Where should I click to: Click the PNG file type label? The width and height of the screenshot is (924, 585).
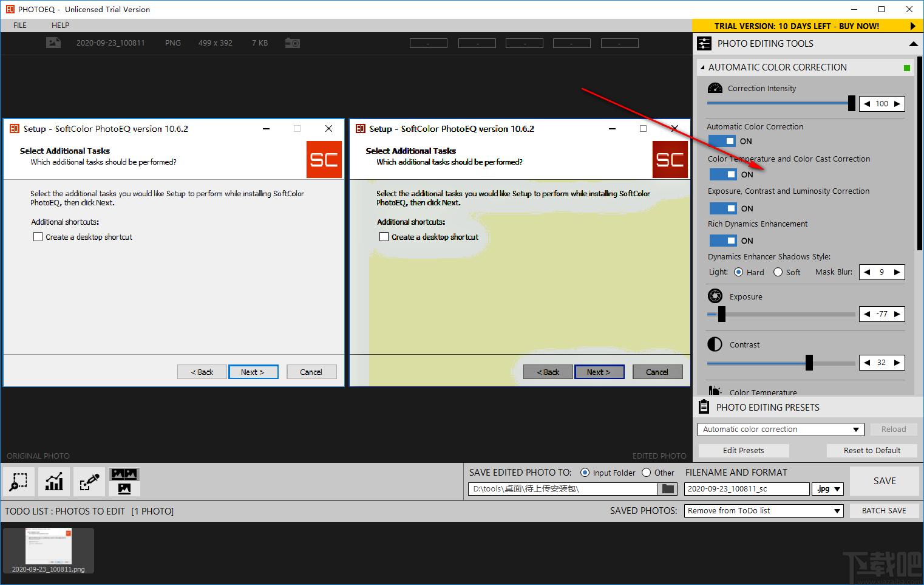point(173,43)
